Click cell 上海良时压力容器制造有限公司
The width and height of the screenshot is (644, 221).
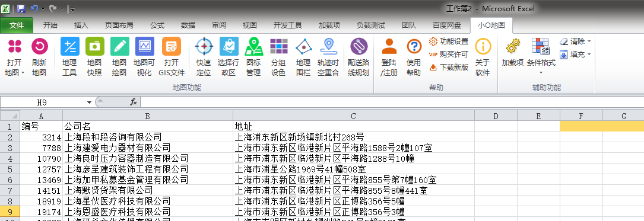coord(147,158)
